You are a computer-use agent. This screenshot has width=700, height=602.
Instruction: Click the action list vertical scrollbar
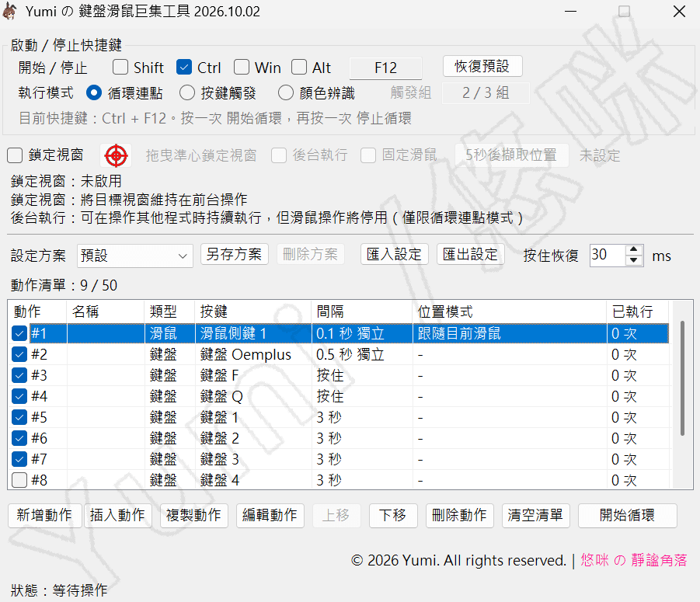coord(682,378)
